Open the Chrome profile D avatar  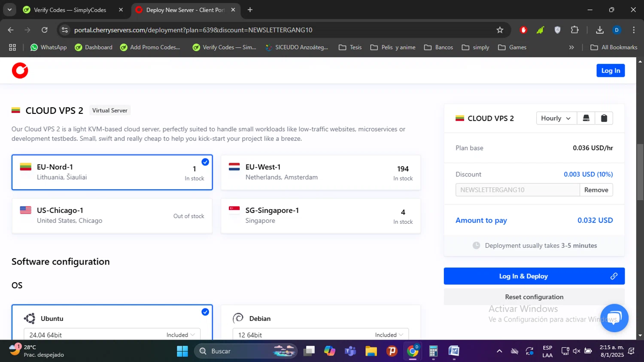point(617,30)
